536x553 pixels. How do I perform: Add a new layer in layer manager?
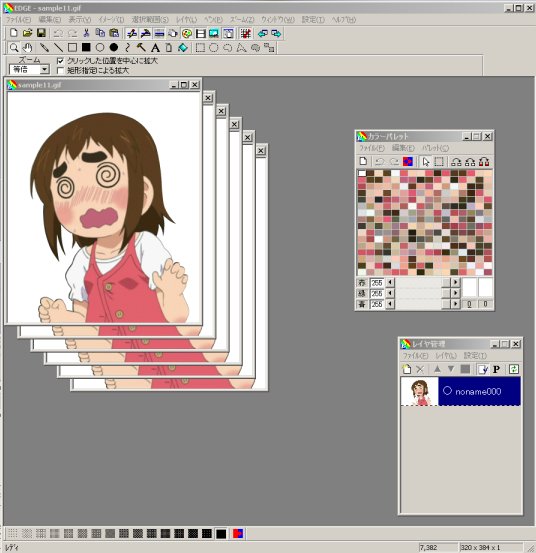point(407,369)
